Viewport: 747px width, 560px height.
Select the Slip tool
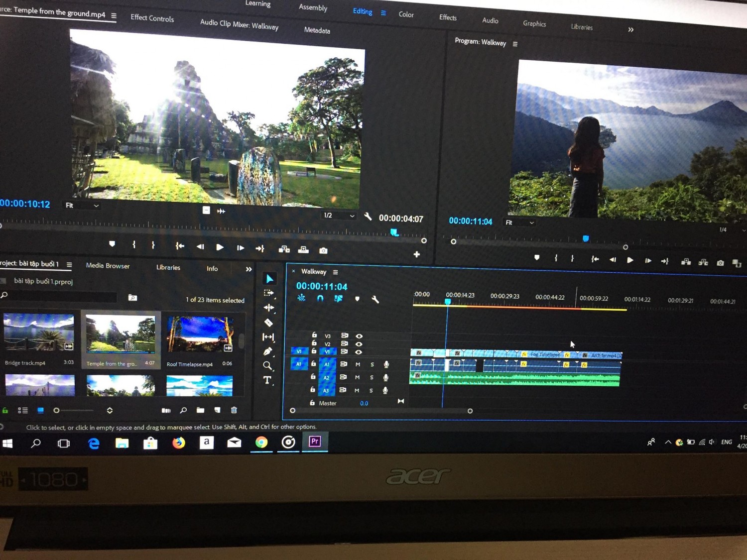(x=268, y=337)
